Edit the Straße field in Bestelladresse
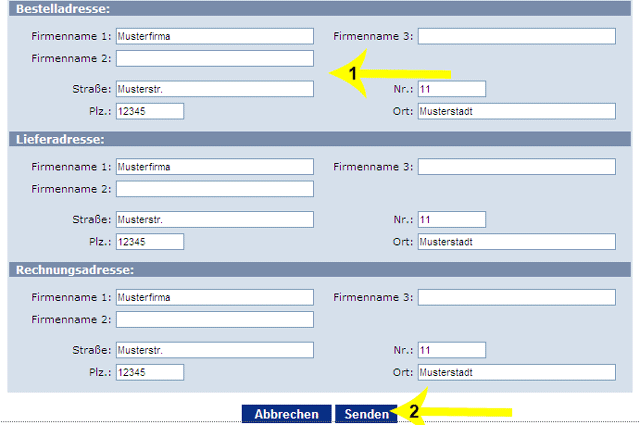The height and width of the screenshot is (425, 640). (215, 89)
